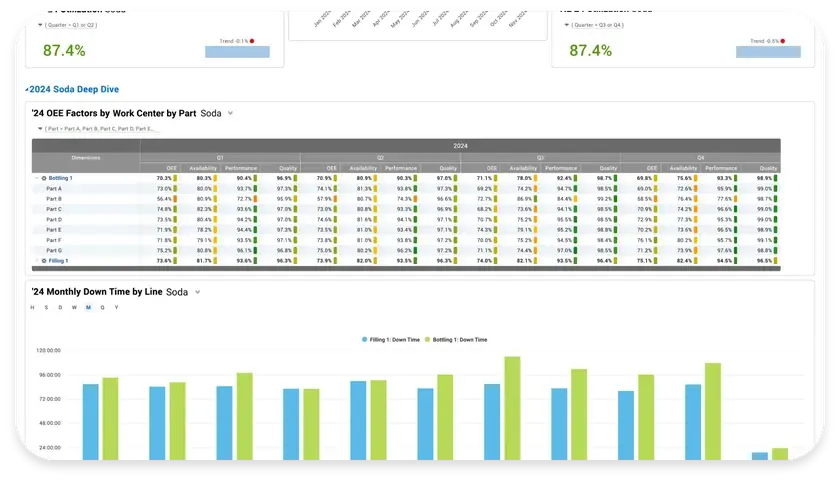Select the D time granularity
840x482 pixels.
tap(60, 307)
